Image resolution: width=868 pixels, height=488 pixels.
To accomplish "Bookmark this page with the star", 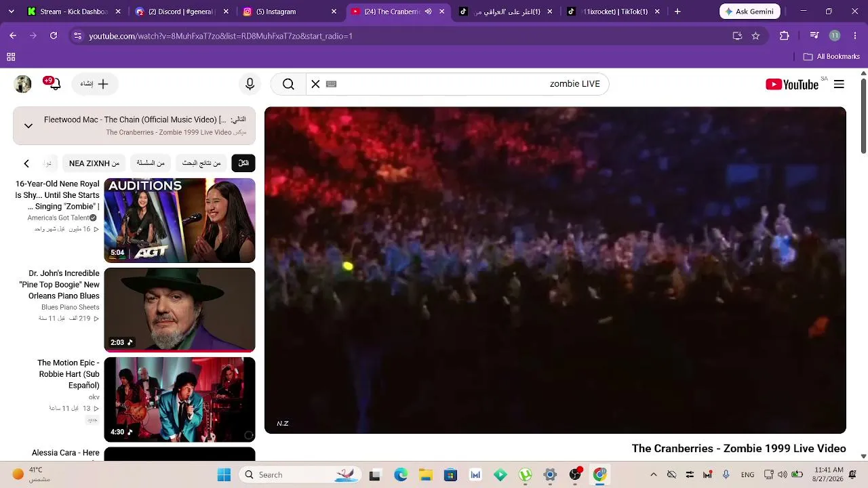I will tap(755, 36).
